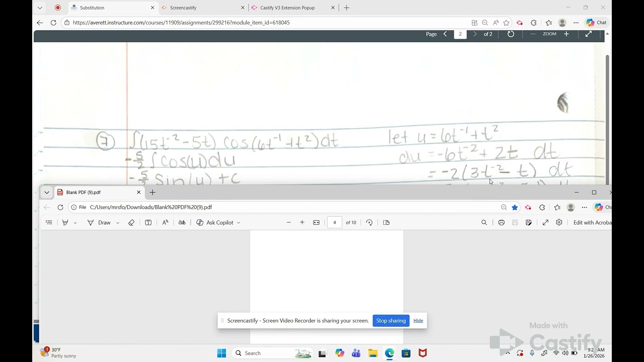Toggle fit to width in the PDF viewer
Screen dimensions: 644x362
[x=316, y=222]
